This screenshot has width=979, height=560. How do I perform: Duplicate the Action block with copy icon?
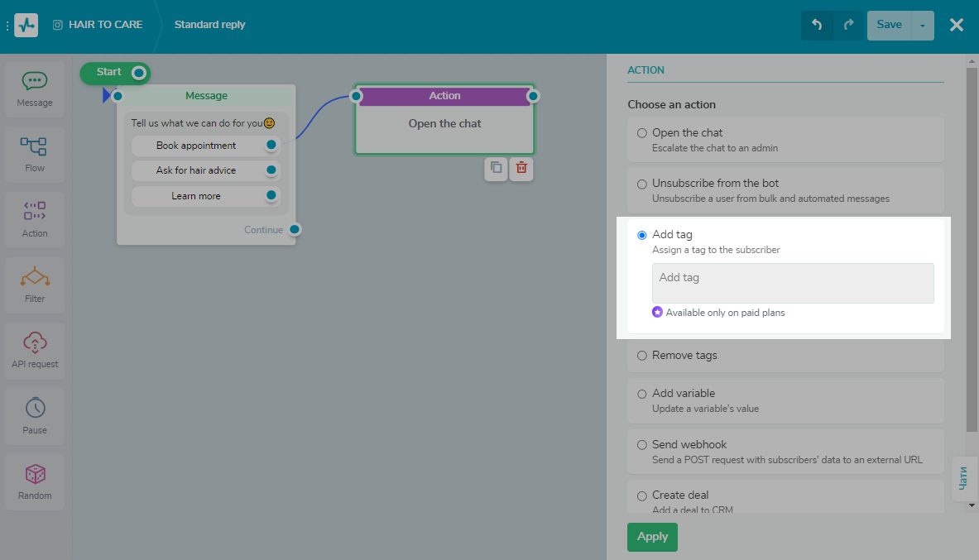coord(496,168)
